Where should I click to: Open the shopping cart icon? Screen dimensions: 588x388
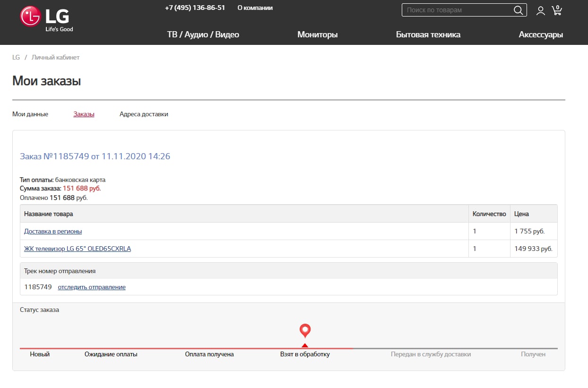(x=557, y=10)
